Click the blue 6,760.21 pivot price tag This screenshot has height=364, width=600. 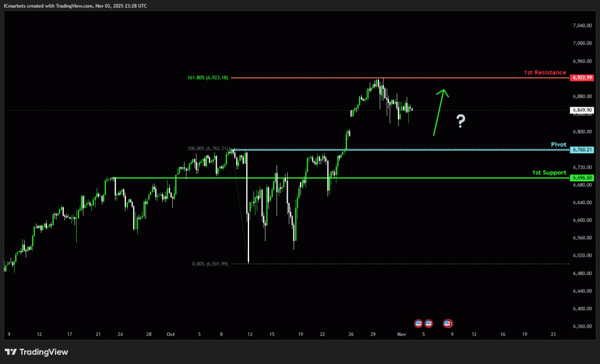click(581, 150)
